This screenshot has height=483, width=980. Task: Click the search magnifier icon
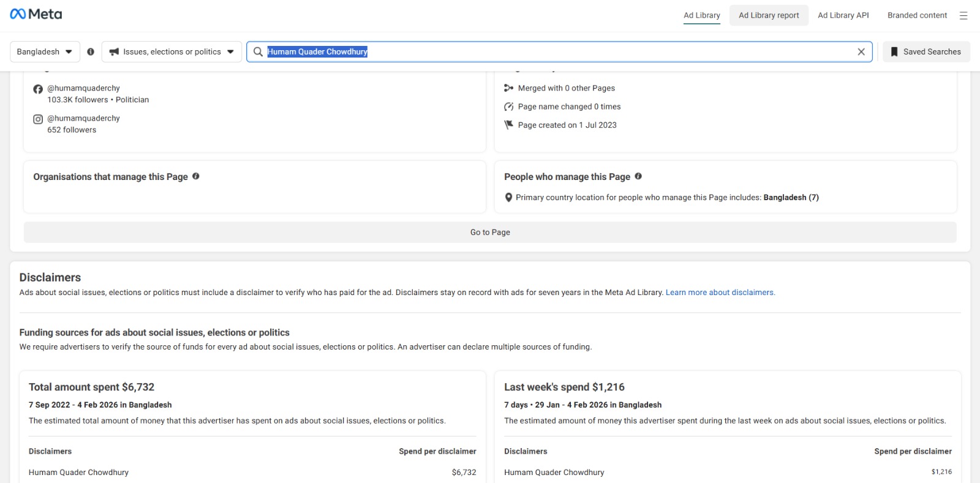[x=258, y=52]
